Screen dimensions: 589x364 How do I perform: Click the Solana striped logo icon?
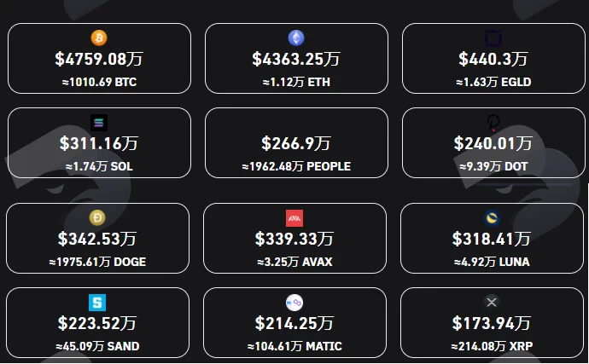[x=99, y=123]
